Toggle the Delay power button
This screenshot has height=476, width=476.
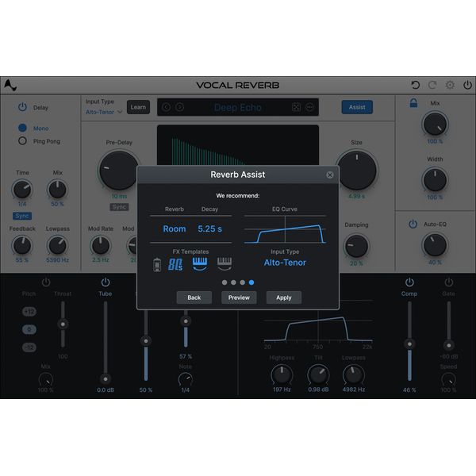click(22, 107)
